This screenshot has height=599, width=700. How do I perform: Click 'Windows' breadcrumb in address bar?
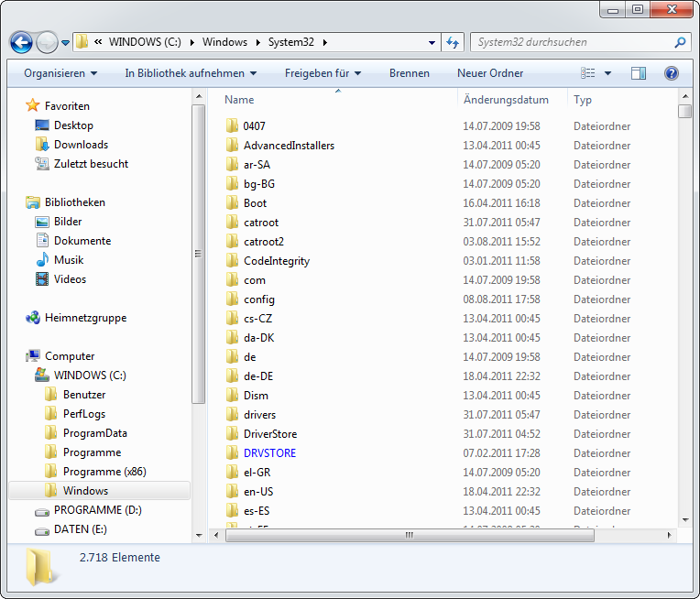click(224, 42)
